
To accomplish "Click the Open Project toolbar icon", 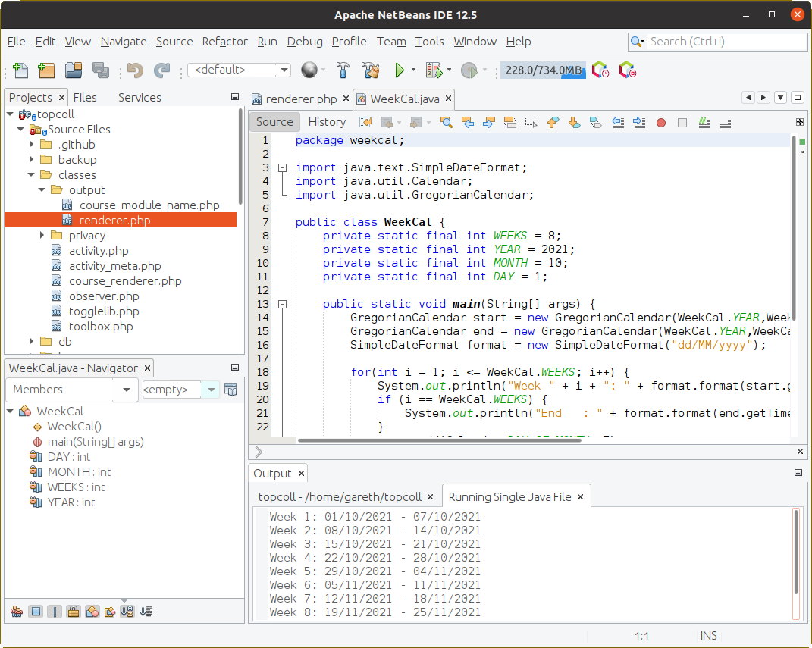I will 73,70.
